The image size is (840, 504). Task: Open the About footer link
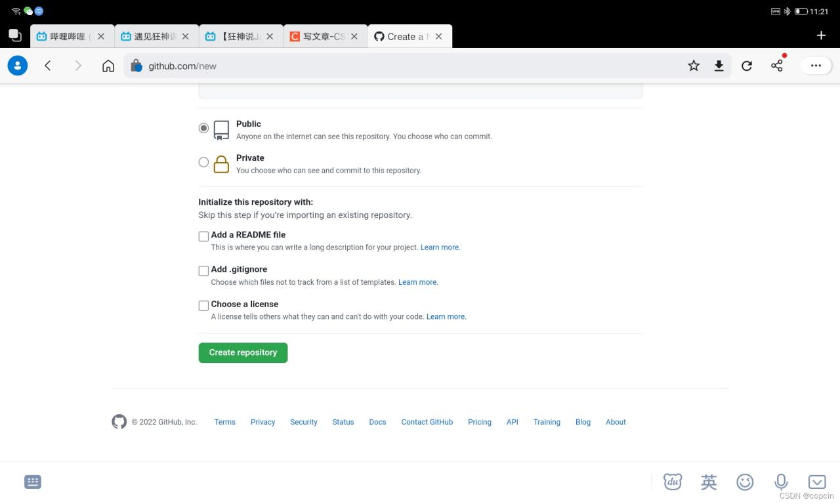pyautogui.click(x=616, y=422)
